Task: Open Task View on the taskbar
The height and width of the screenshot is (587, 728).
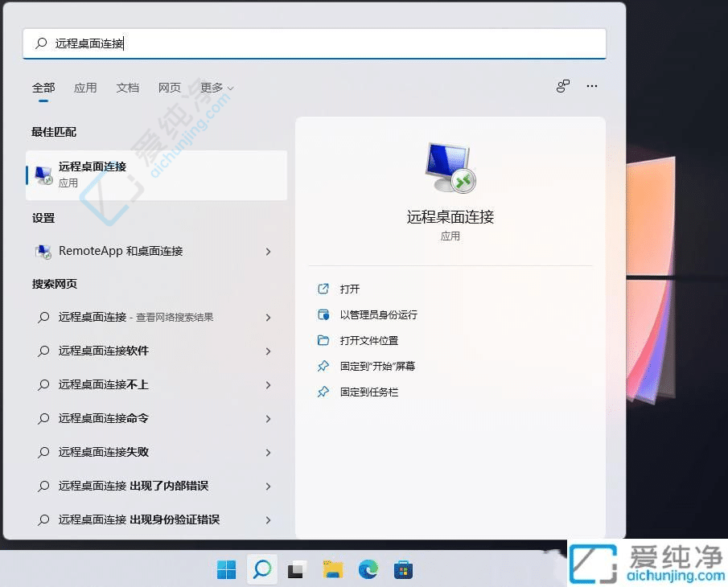Action: pos(296,569)
